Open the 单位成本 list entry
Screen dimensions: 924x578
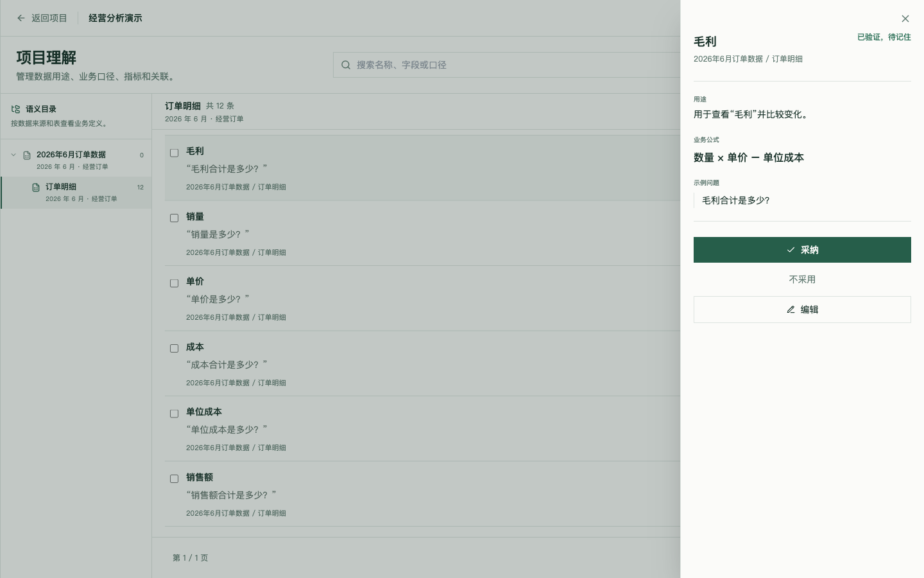point(422,429)
